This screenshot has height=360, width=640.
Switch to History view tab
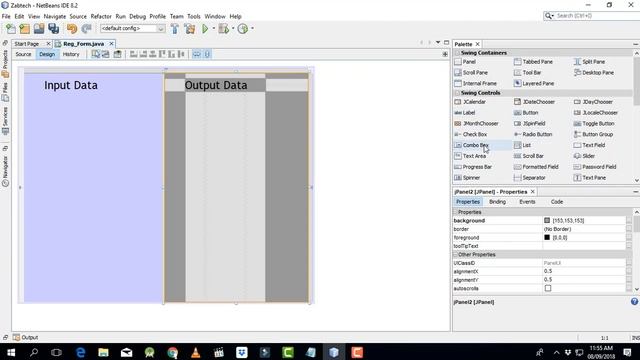[71, 54]
